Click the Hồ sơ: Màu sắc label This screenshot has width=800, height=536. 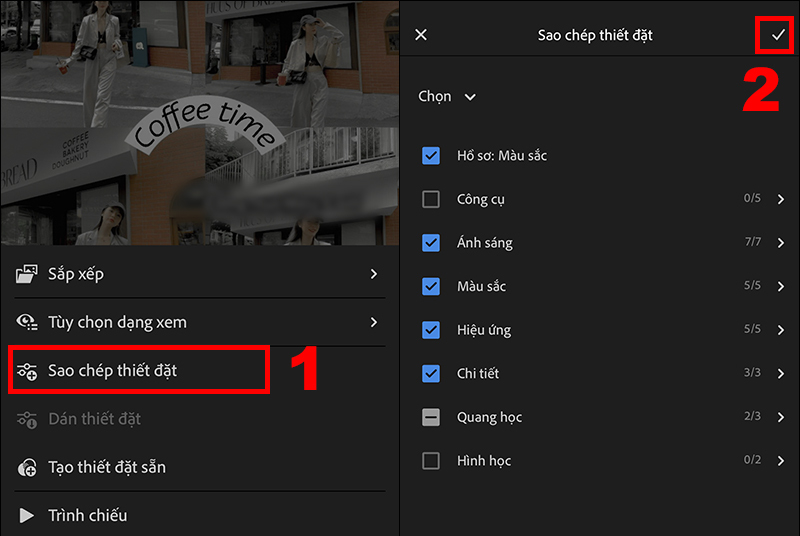pos(502,156)
